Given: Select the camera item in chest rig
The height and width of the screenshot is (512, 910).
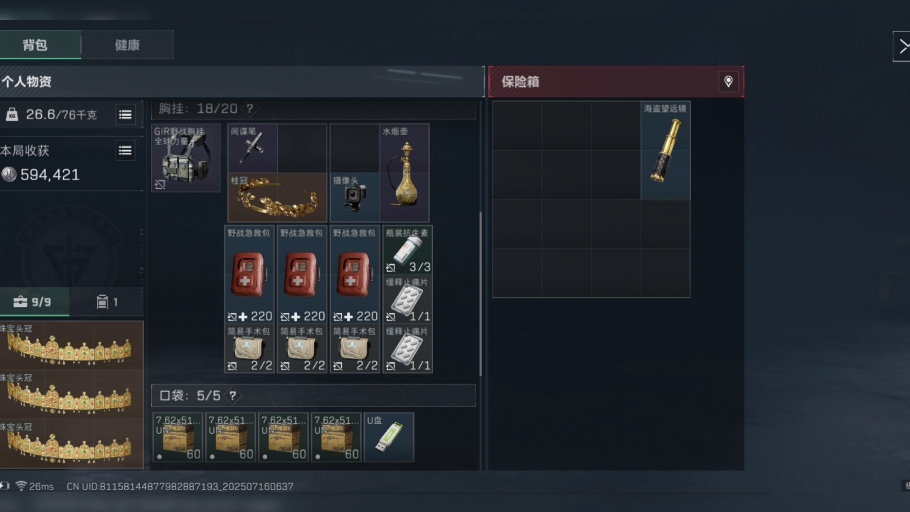Looking at the screenshot, I should coord(355,197).
